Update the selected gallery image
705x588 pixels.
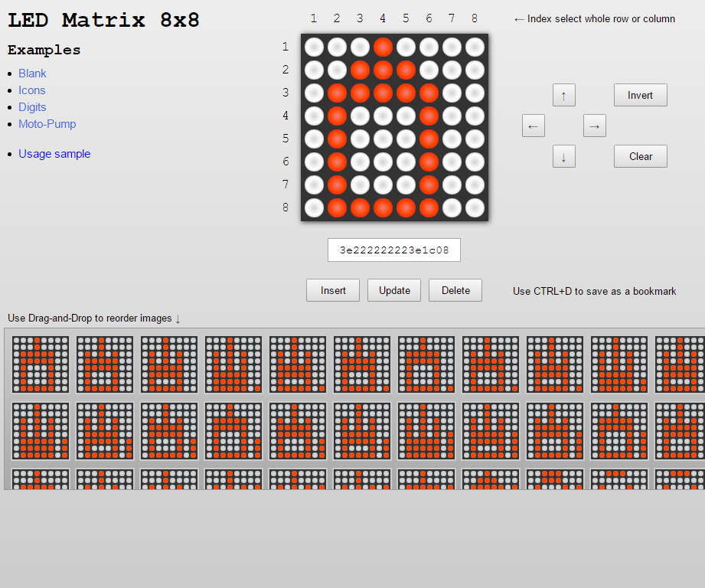click(393, 289)
